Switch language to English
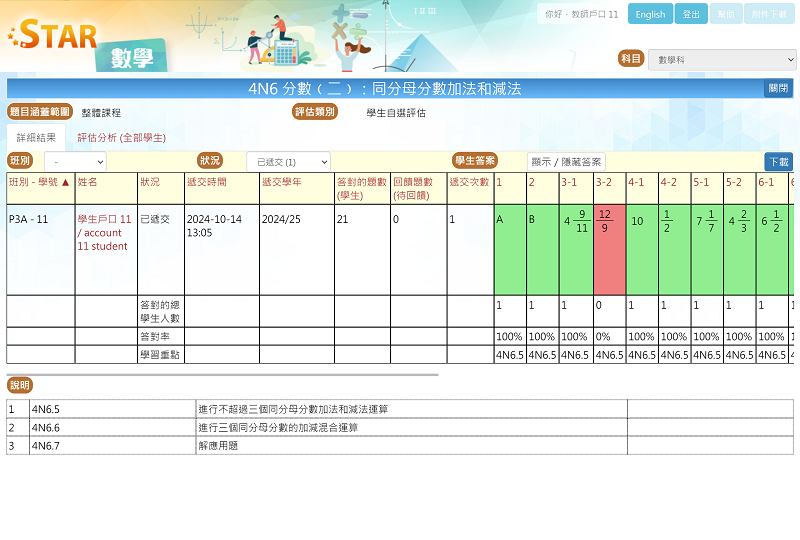This screenshot has height=540, width=800. [x=650, y=14]
